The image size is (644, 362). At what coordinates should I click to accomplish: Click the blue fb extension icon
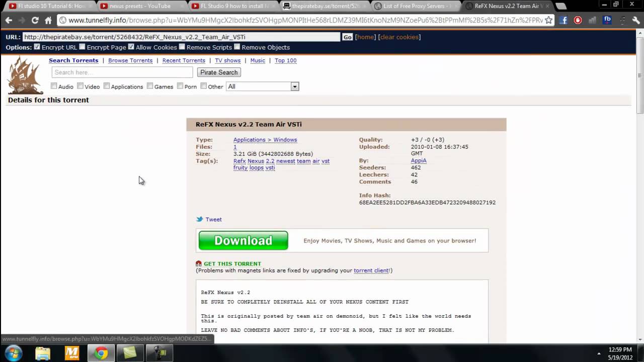click(607, 20)
